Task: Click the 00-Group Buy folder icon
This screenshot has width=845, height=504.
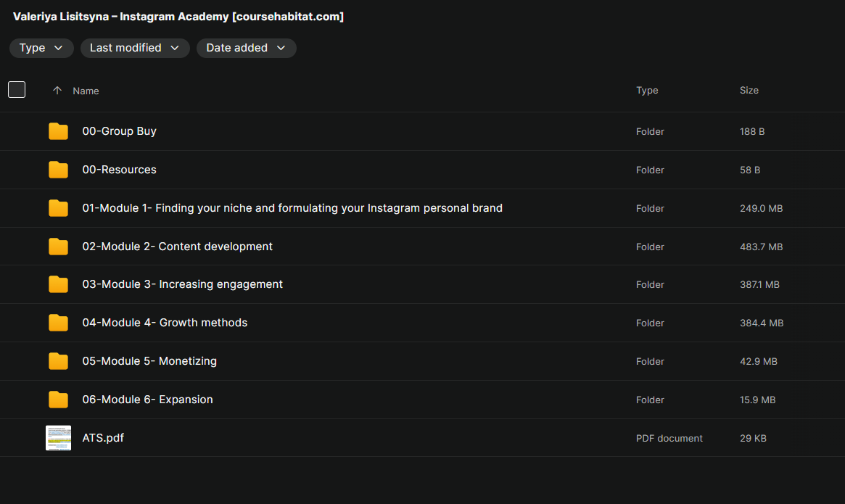Action: (x=58, y=131)
